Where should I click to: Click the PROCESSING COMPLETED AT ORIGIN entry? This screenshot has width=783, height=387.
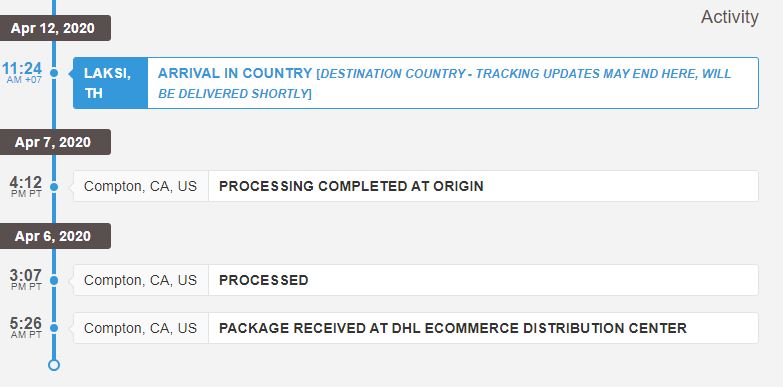point(483,186)
